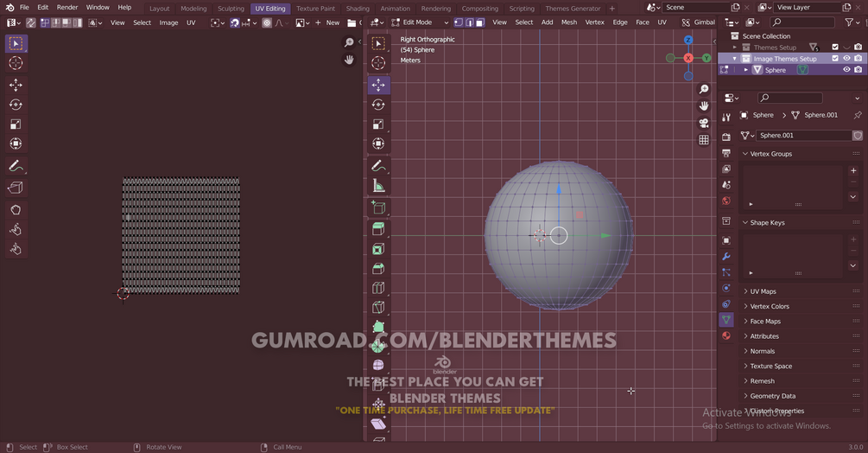Uncheck Themes Setup collection checkbox
Viewport: 868px width, 453px height.
(x=835, y=47)
